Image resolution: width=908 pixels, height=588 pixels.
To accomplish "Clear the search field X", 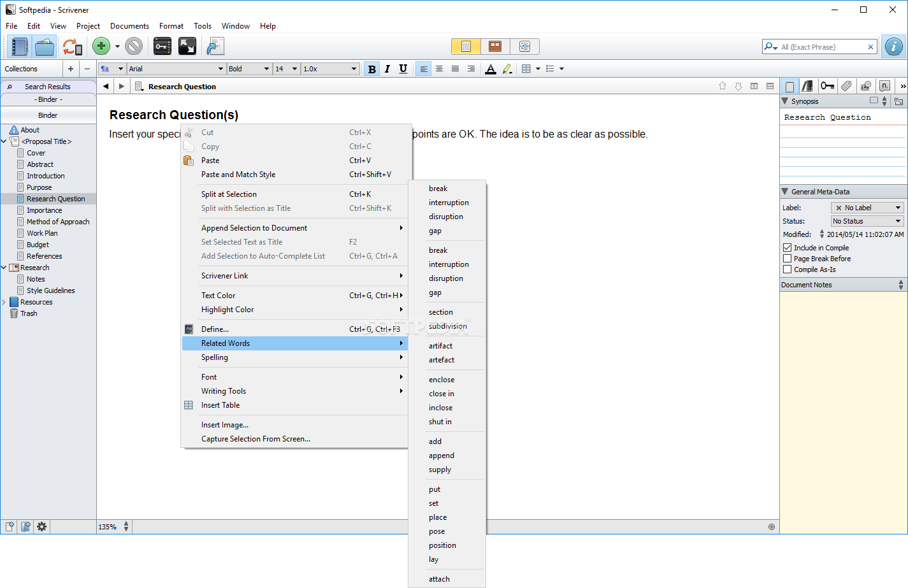I will tap(870, 47).
